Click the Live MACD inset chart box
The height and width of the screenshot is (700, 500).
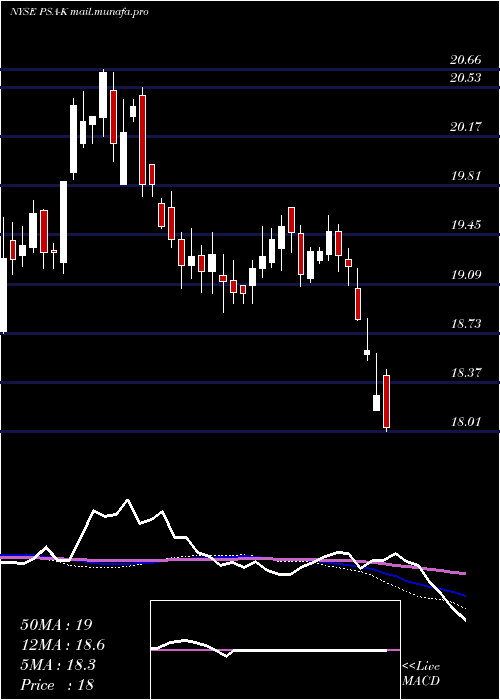click(x=275, y=650)
